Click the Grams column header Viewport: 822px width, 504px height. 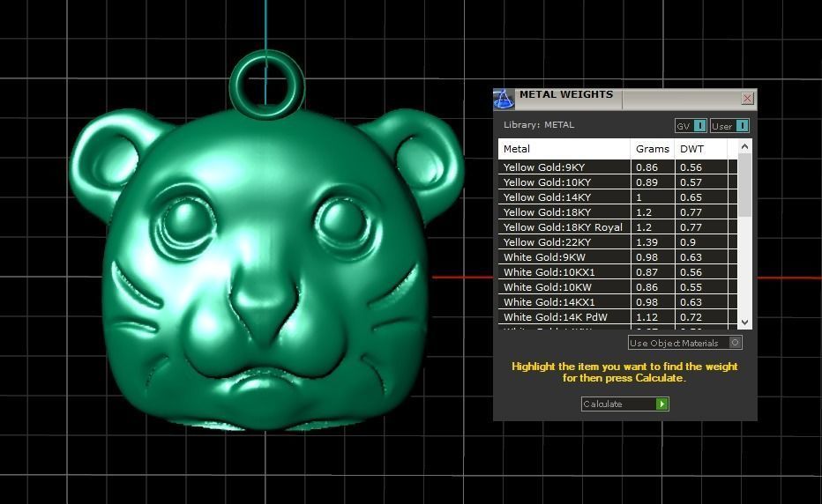(652, 149)
